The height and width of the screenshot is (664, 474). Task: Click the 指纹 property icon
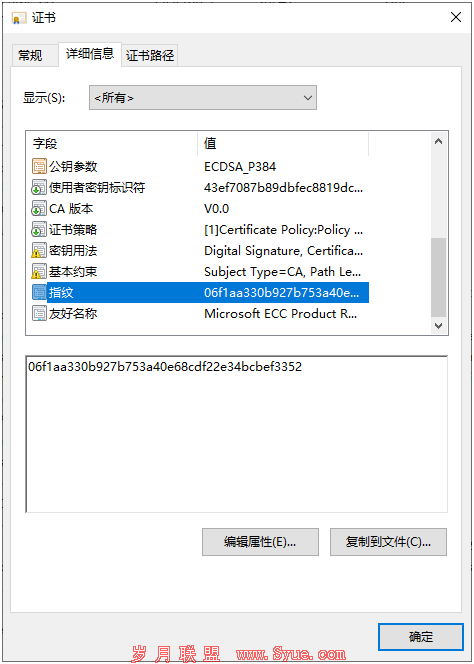pyautogui.click(x=39, y=293)
